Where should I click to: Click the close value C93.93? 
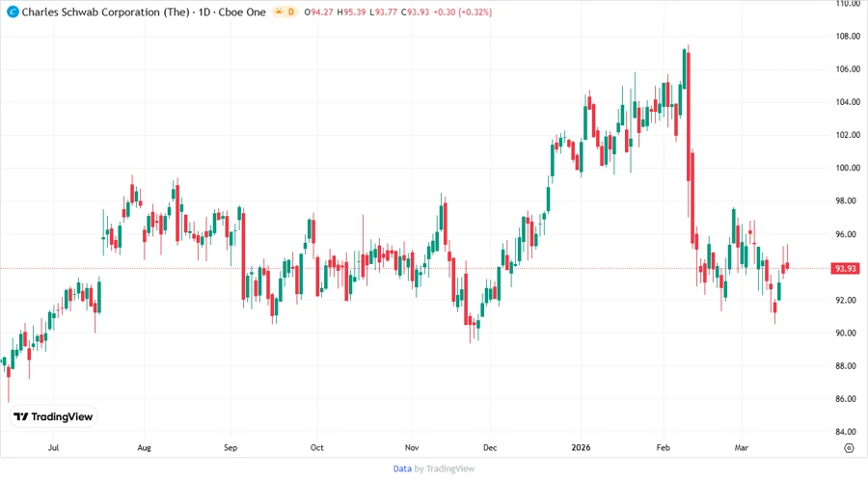pos(415,12)
